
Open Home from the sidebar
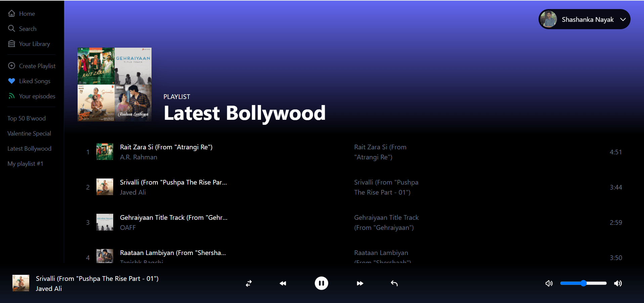click(x=27, y=14)
